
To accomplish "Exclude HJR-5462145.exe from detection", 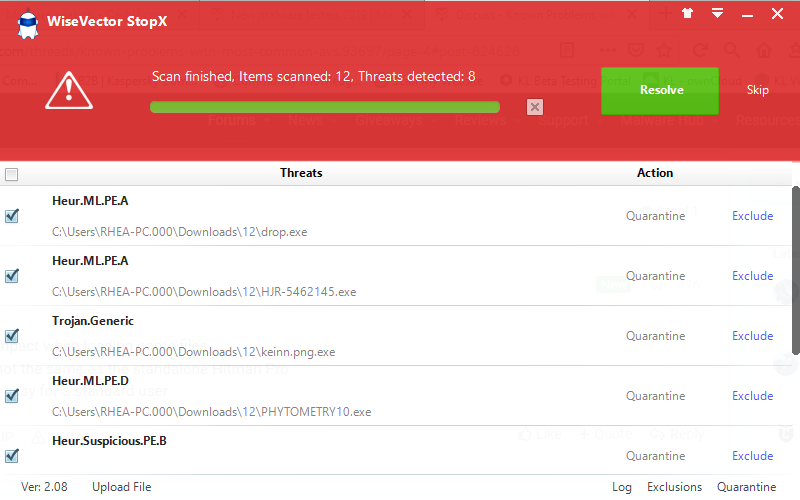I will [x=753, y=276].
